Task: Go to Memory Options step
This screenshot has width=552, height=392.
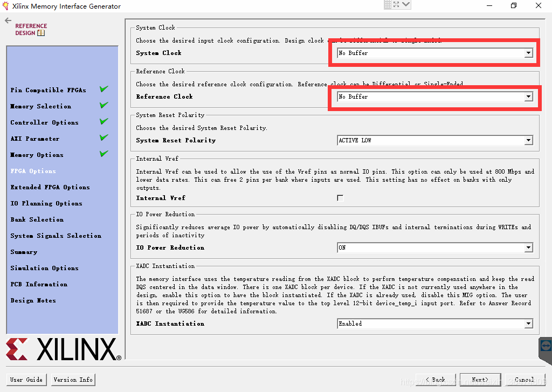Action: (37, 155)
